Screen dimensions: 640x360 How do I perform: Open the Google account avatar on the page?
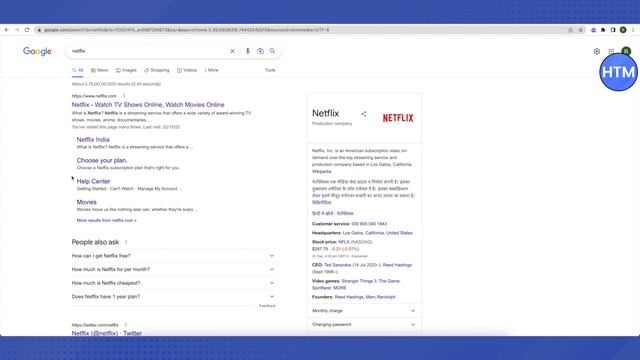(626, 51)
